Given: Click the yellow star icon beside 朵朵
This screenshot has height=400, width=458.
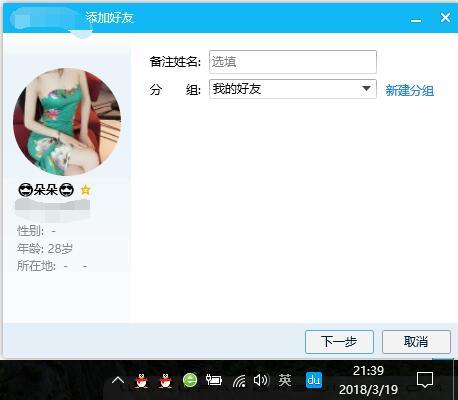Looking at the screenshot, I should click(x=85, y=190).
